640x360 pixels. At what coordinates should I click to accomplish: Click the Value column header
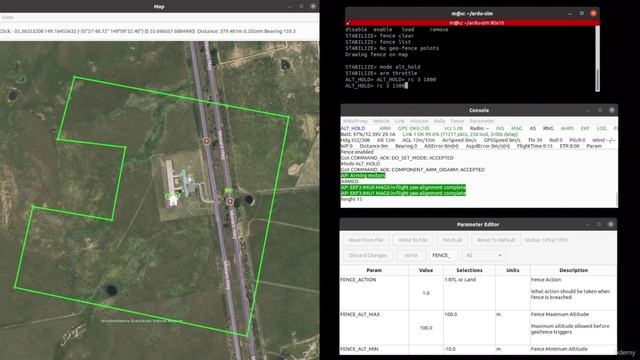(x=426, y=270)
